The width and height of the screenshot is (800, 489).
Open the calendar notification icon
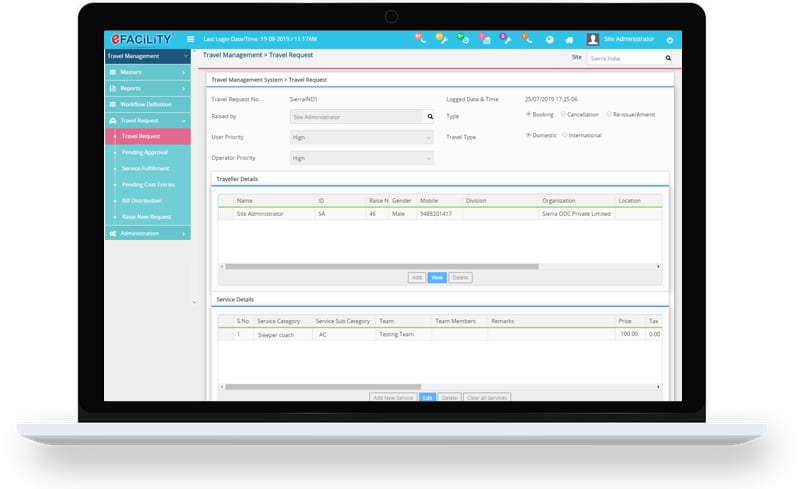(484, 39)
